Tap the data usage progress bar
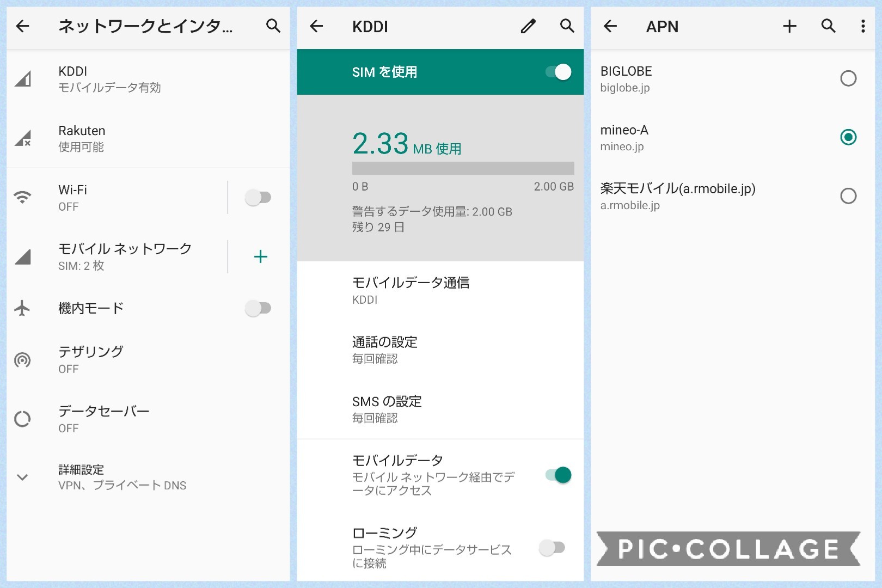Viewport: 882px width, 588px height. [463, 168]
